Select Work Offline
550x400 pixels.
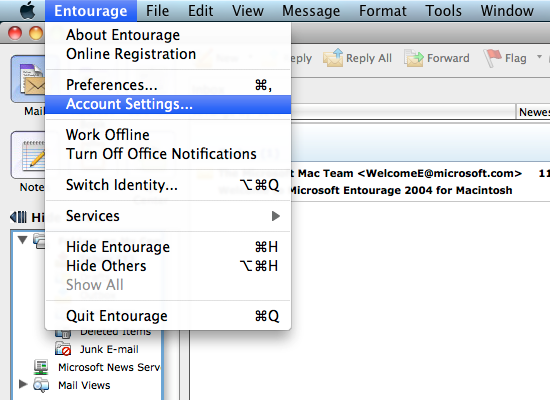(168, 135)
